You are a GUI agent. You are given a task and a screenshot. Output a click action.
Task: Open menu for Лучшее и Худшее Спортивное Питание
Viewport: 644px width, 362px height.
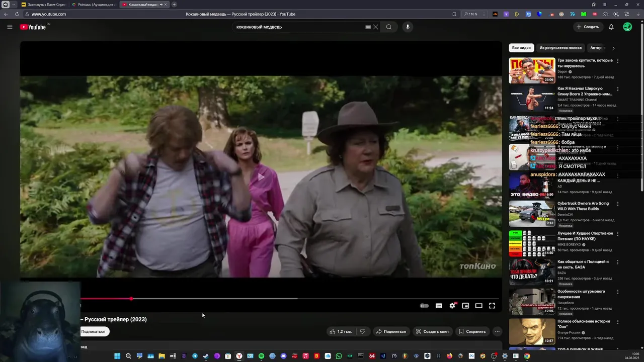pos(618,234)
